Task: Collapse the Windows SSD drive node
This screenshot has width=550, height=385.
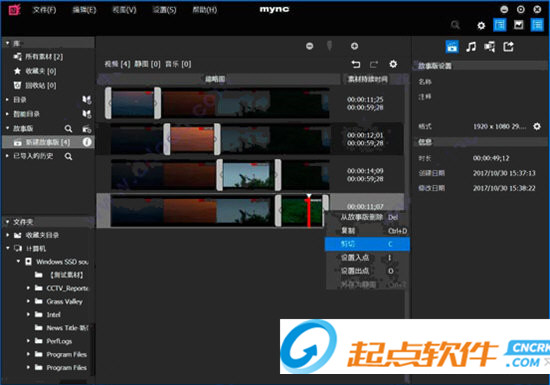Action: [18, 262]
